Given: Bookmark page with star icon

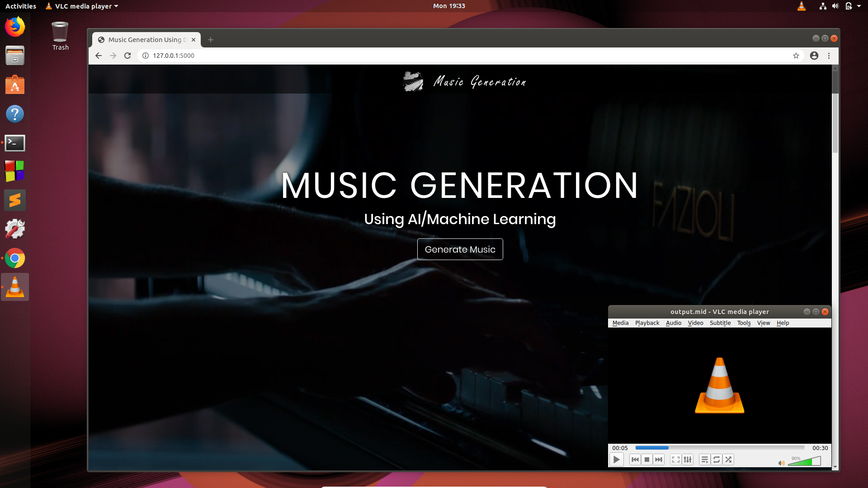Looking at the screenshot, I should 796,56.
